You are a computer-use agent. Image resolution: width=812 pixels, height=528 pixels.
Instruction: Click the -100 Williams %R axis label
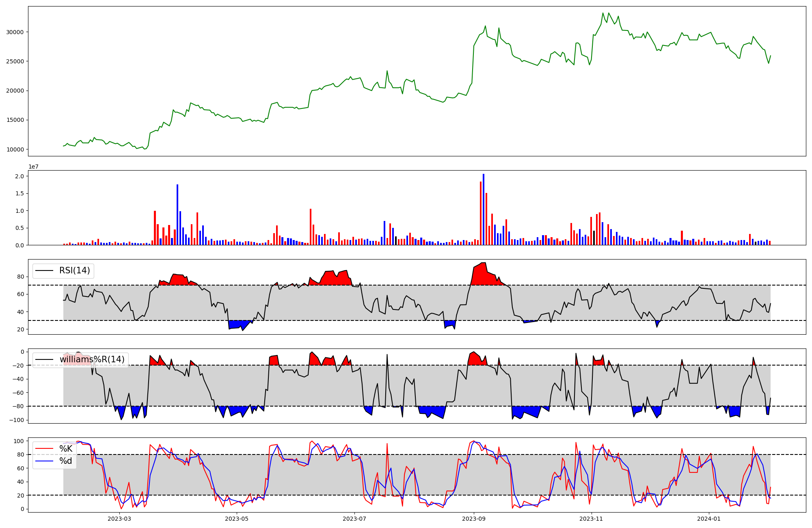pos(17,420)
